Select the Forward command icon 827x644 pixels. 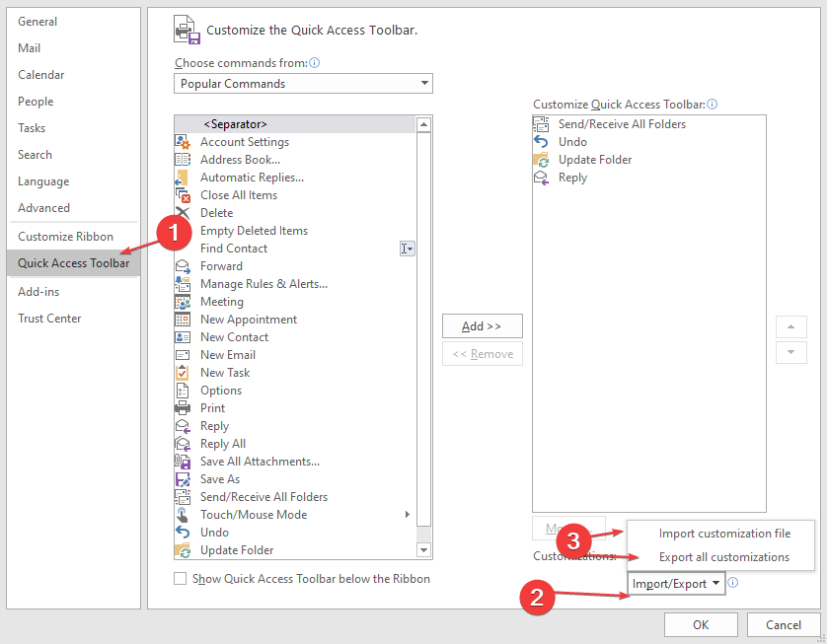click(183, 266)
